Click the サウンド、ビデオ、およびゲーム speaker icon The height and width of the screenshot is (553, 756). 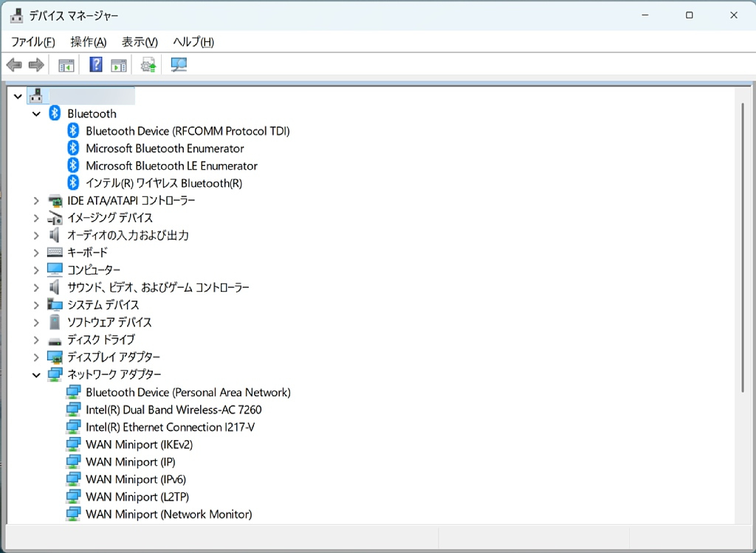pos(55,287)
